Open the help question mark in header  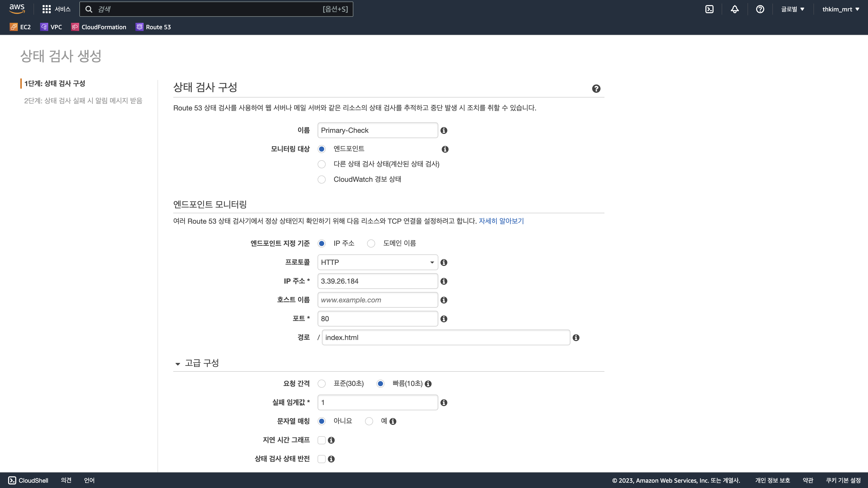pos(760,9)
